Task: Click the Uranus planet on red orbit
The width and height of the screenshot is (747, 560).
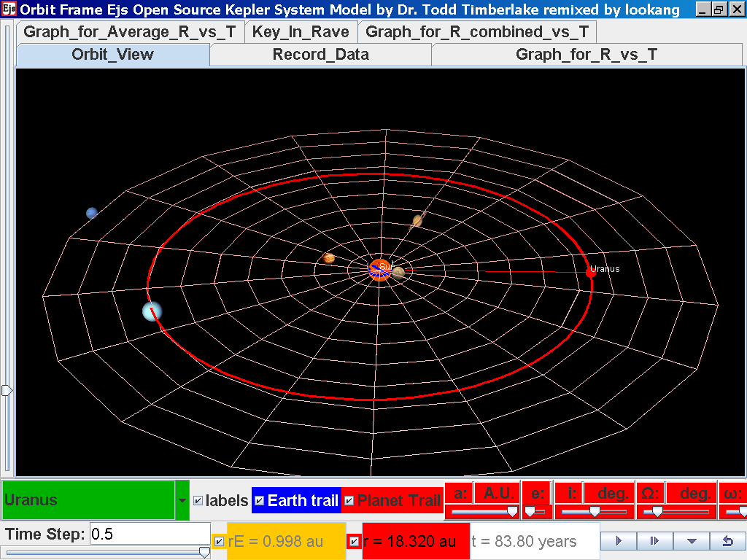Action: pyautogui.click(x=152, y=311)
